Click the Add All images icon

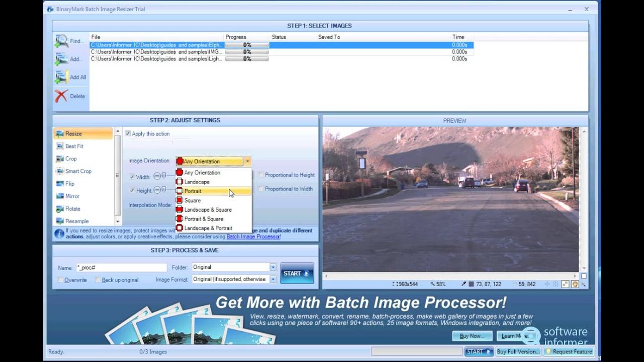pos(61,77)
